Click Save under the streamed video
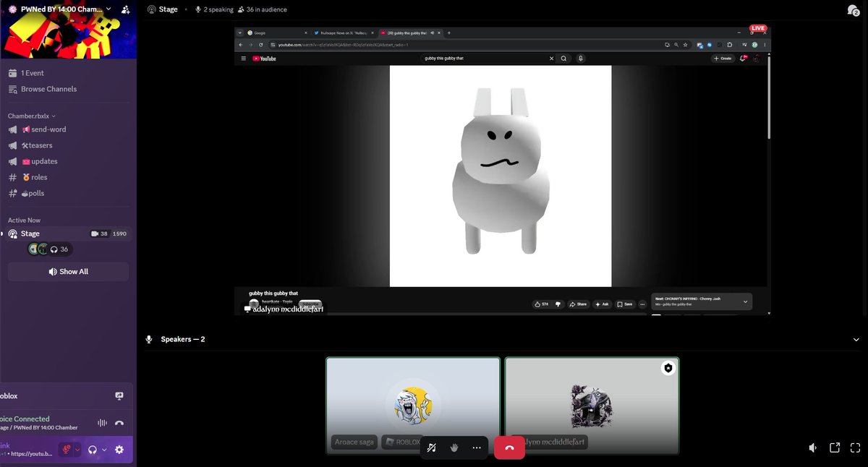868x467 pixels. [x=625, y=304]
